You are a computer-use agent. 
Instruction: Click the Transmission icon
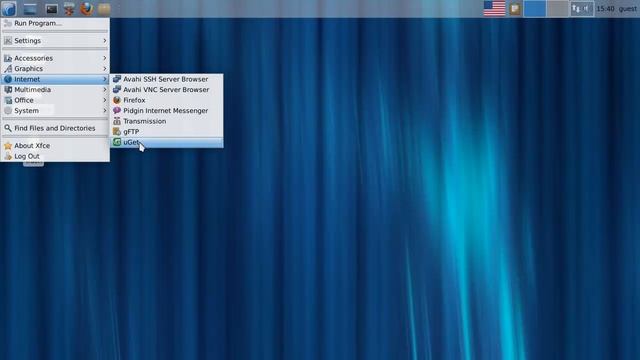pos(117,121)
